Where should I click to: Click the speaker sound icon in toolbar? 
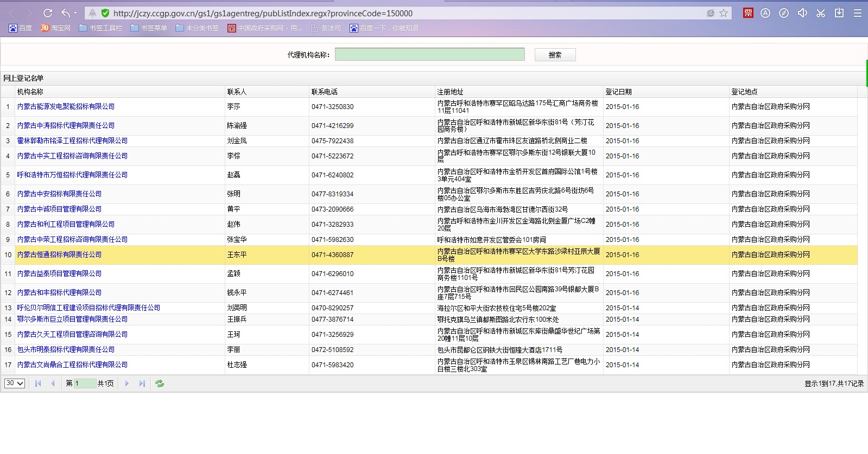(802, 13)
